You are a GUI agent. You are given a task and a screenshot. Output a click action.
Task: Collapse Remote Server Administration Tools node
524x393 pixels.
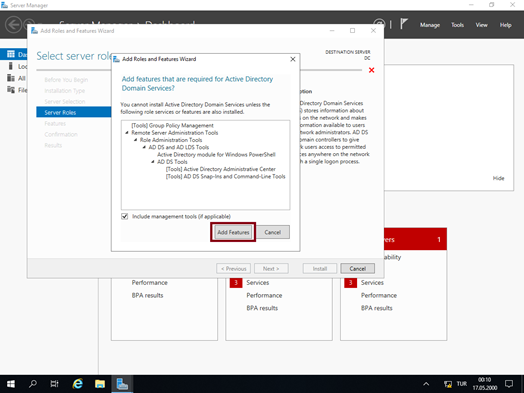pyautogui.click(x=127, y=133)
